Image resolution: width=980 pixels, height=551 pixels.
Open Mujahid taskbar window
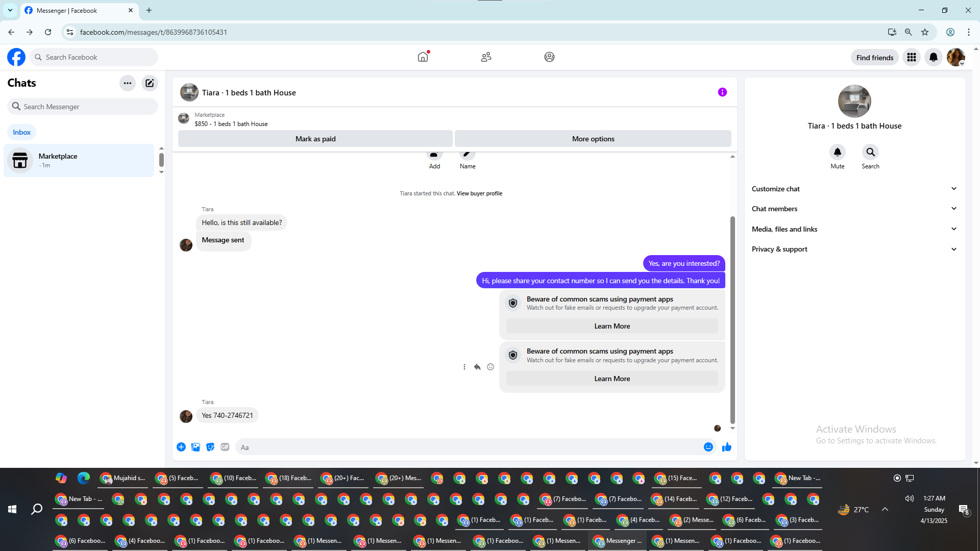coord(123,478)
